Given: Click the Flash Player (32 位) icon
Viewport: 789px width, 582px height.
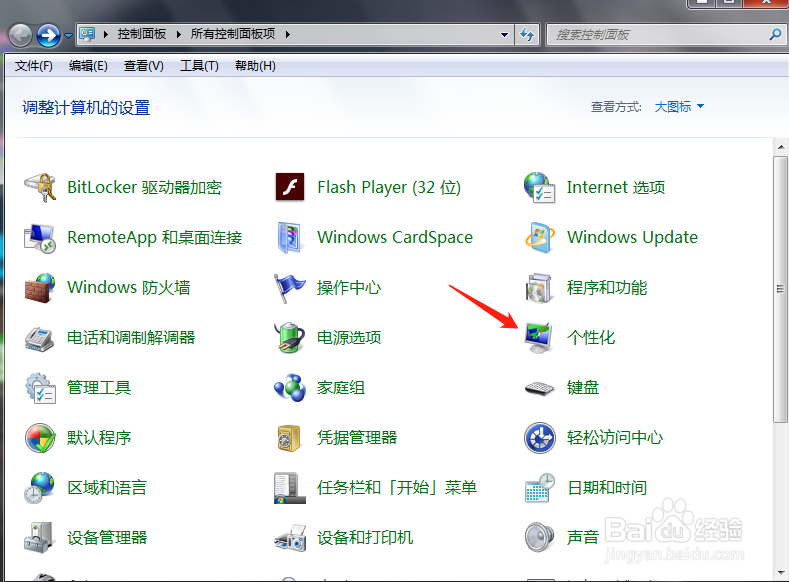Looking at the screenshot, I should tap(290, 187).
